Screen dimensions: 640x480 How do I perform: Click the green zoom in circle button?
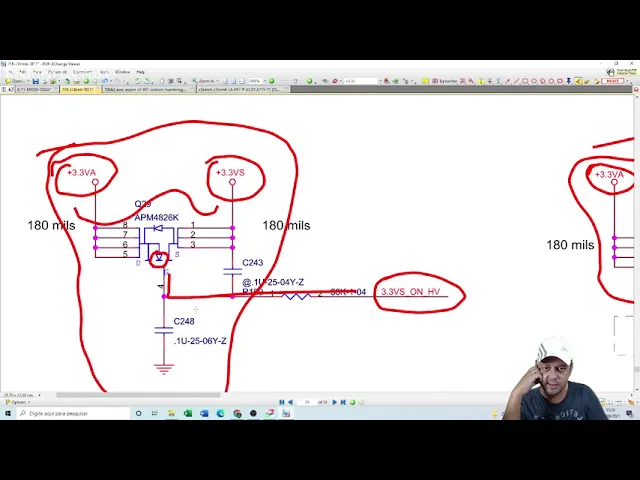pos(309,81)
